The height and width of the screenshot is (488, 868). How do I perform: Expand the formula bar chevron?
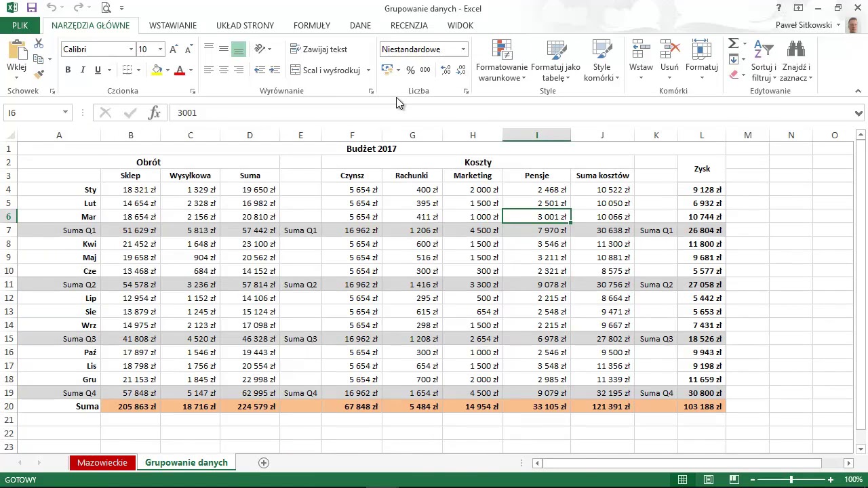point(859,113)
